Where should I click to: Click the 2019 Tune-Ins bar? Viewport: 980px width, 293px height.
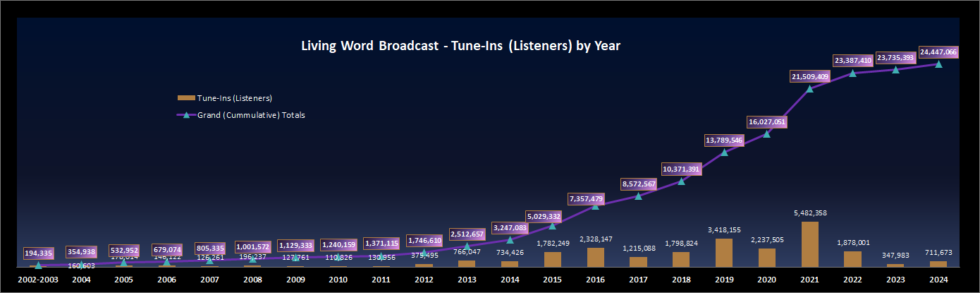click(x=724, y=252)
